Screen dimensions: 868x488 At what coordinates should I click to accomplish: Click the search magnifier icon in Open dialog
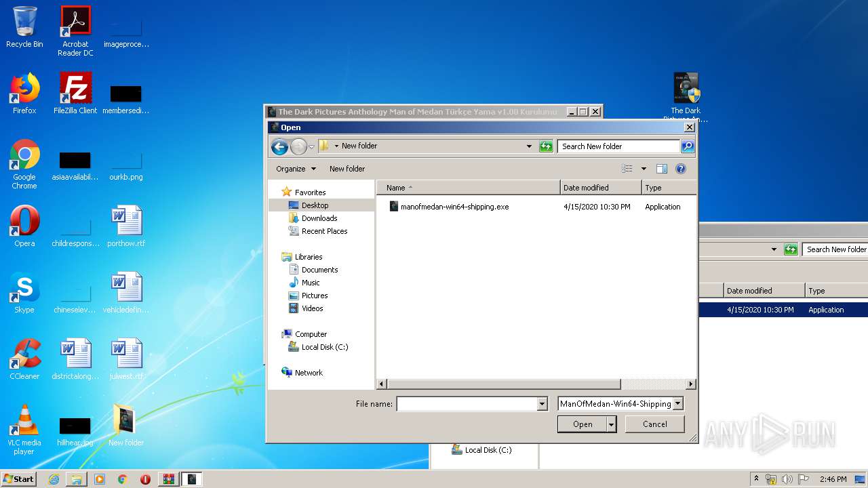coord(687,146)
